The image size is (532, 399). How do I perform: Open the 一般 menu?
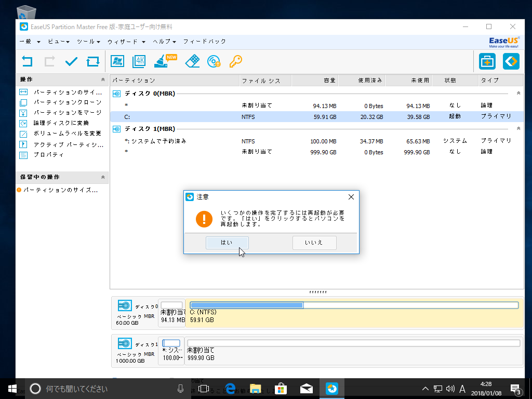coord(30,42)
